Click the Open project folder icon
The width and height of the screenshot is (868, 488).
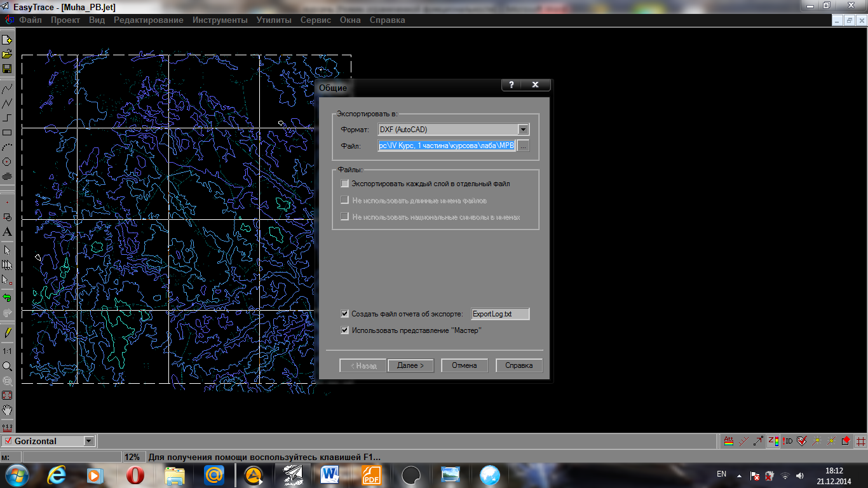pyautogui.click(x=7, y=54)
